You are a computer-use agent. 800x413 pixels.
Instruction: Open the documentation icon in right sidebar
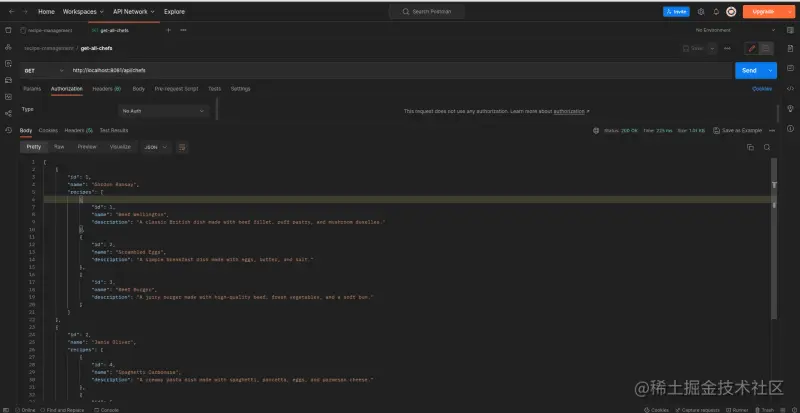(790, 47)
